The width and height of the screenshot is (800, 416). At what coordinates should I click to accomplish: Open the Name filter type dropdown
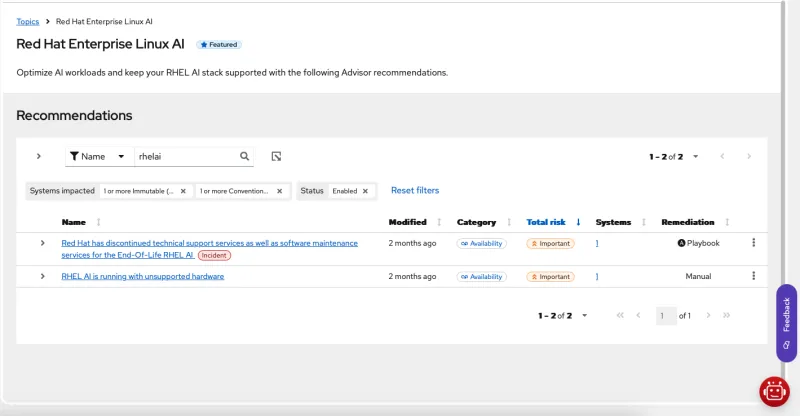pos(97,156)
